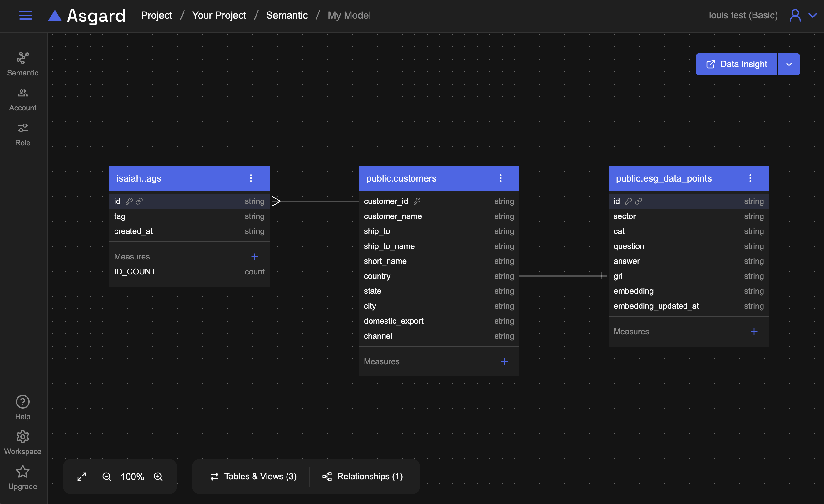
Task: Open isaiah.tags three-dot options menu
Action: point(251,178)
